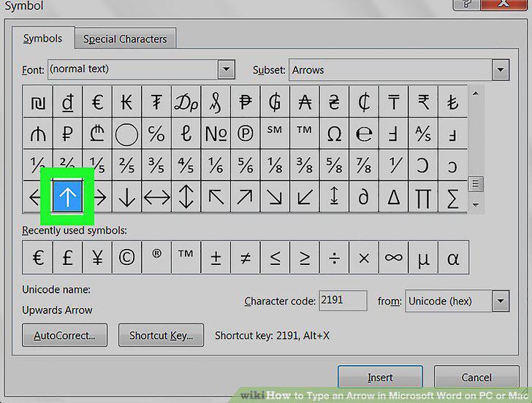Pick the seven-eighths fraction symbol

[364, 166]
